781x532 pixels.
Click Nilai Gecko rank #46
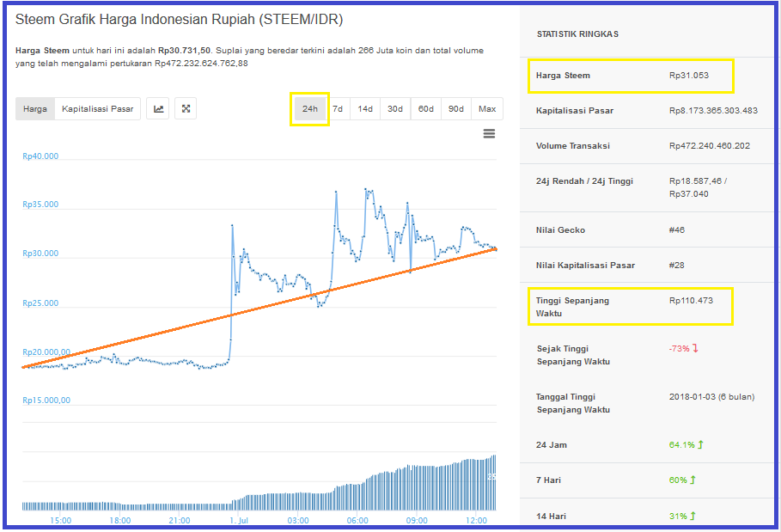coord(677,230)
